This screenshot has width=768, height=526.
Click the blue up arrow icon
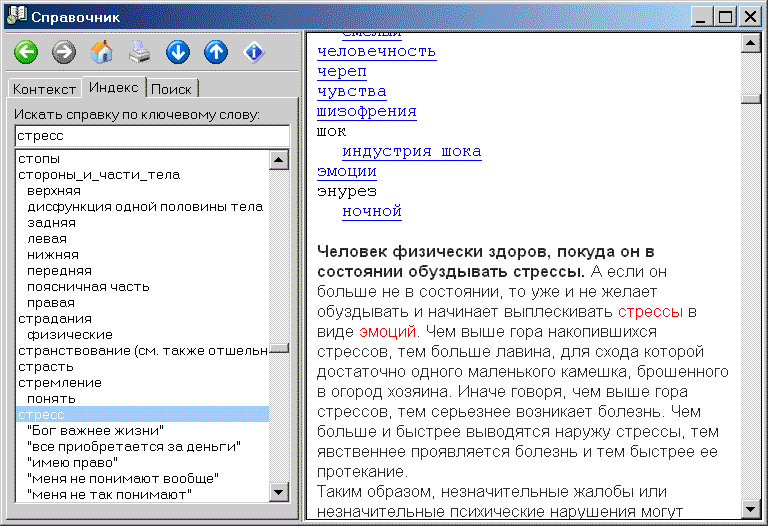pyautogui.click(x=216, y=52)
